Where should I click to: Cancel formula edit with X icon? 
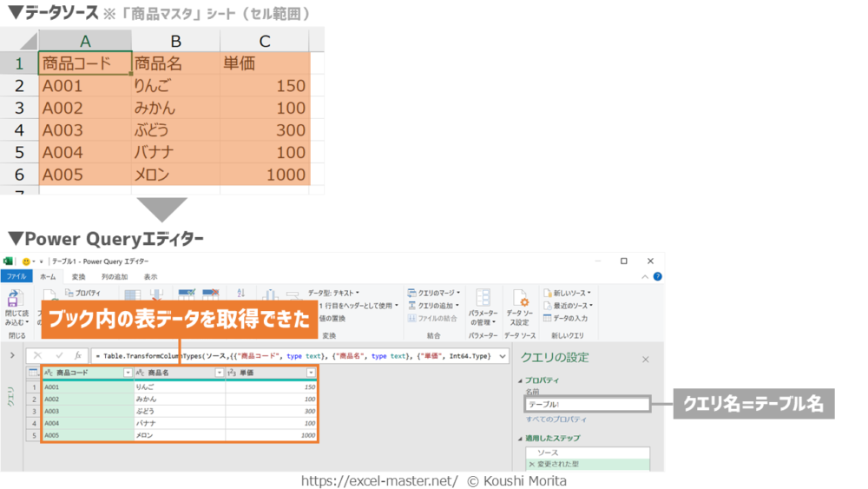[37, 355]
